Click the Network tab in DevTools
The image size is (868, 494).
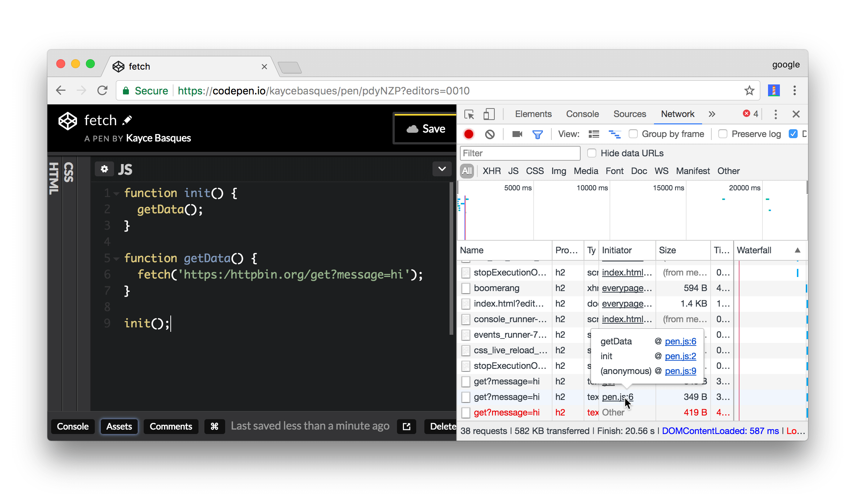(678, 114)
